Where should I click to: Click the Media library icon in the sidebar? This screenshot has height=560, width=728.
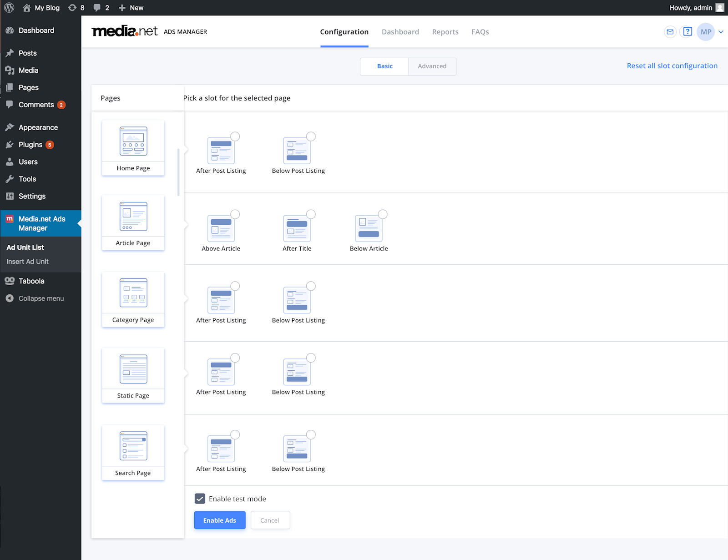(10, 71)
